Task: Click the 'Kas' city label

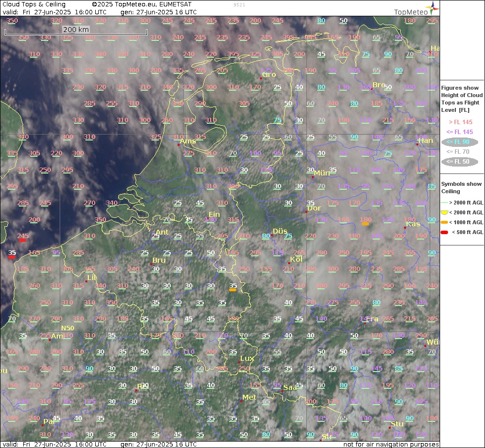Action: coord(413,224)
